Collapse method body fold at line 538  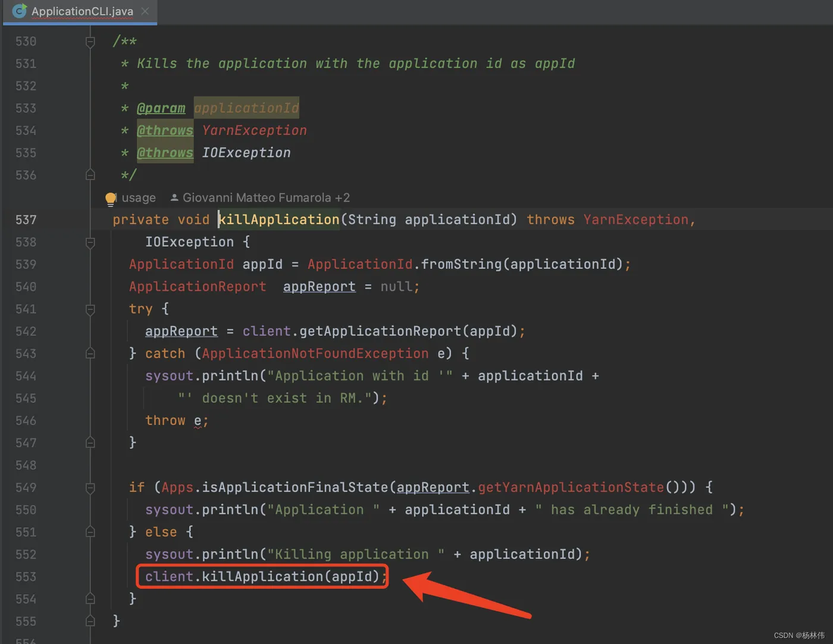[90, 243]
